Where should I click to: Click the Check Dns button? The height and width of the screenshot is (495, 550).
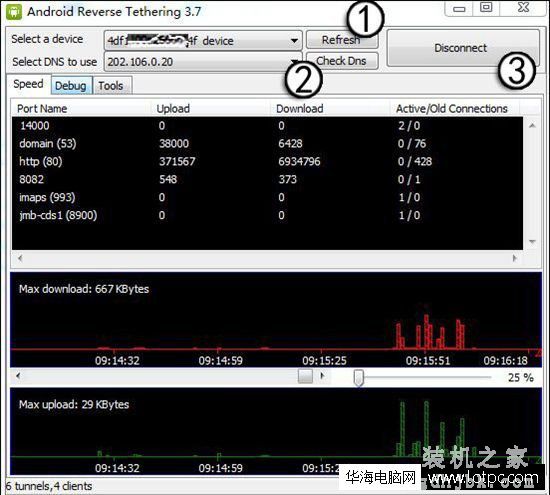pyautogui.click(x=342, y=61)
